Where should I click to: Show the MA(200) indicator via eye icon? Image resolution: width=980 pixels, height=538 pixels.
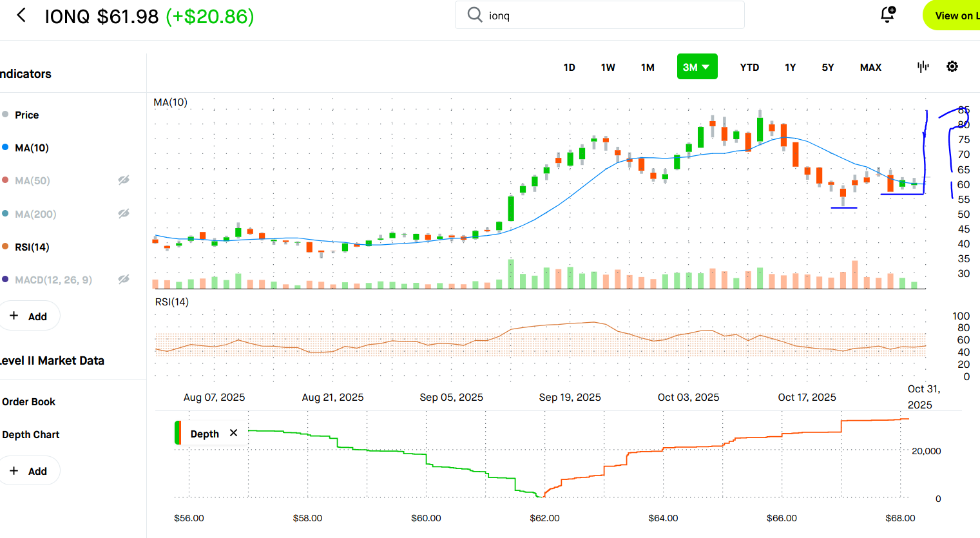[x=124, y=213]
